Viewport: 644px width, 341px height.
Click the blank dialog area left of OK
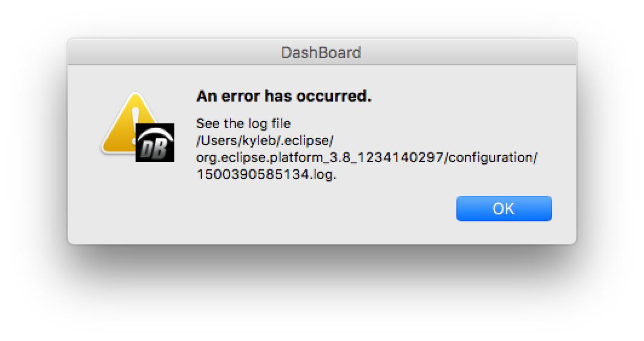(320, 209)
